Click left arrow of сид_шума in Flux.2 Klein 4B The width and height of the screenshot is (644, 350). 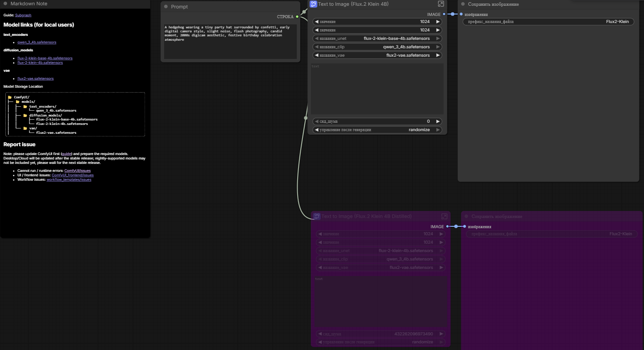[x=317, y=121]
